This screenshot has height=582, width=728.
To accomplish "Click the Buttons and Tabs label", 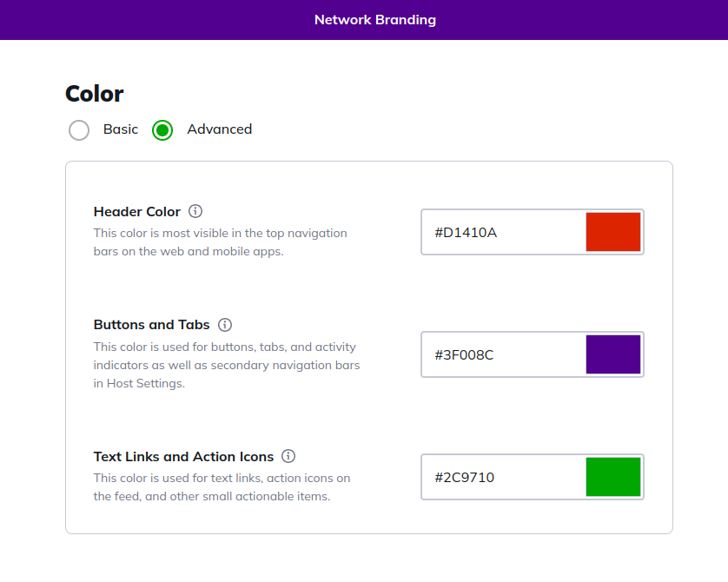I will (151, 324).
